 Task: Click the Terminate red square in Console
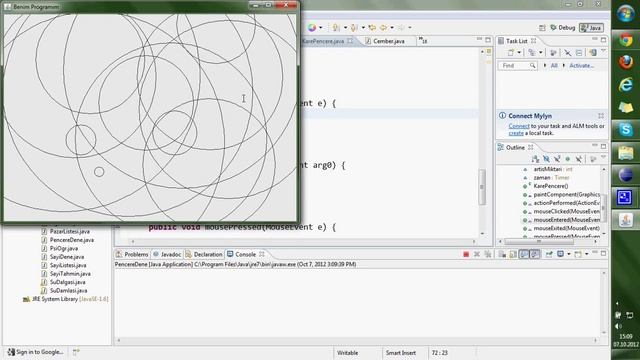point(466,254)
